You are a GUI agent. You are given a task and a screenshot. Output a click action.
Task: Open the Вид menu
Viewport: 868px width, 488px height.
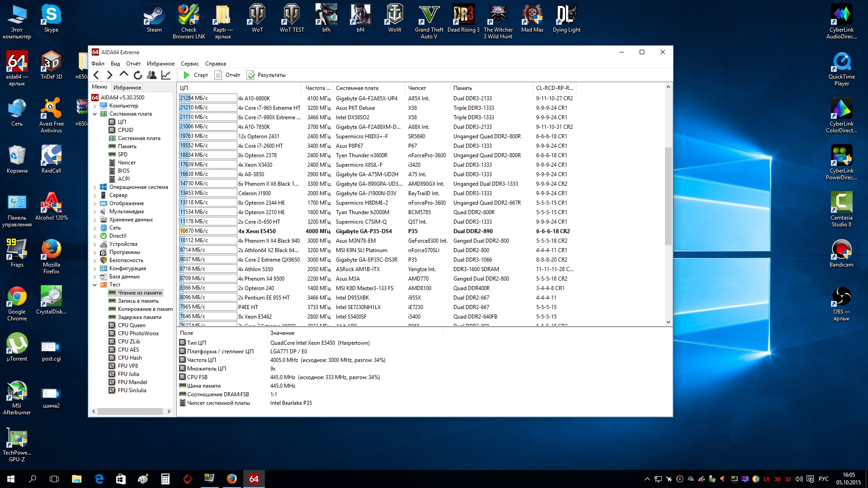(115, 64)
